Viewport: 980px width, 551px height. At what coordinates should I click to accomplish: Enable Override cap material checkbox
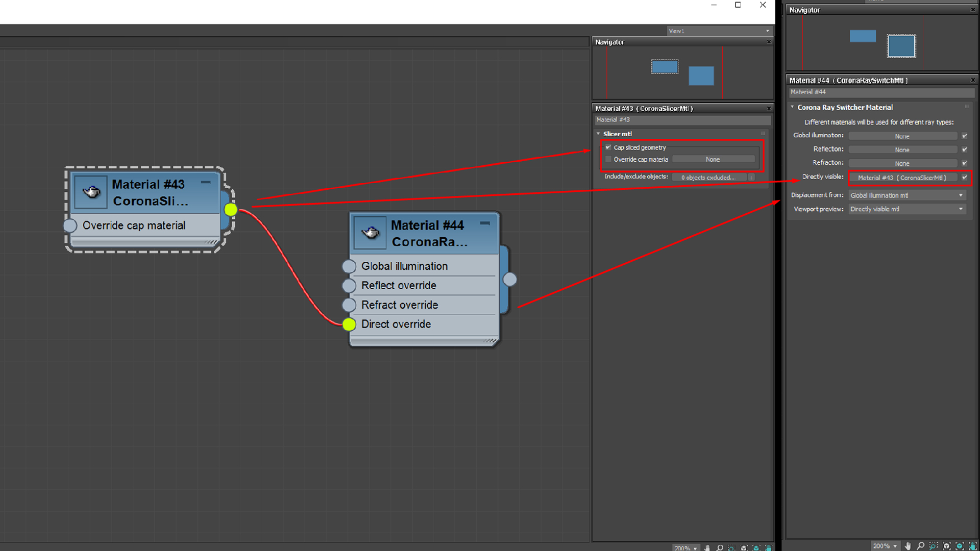[608, 159]
